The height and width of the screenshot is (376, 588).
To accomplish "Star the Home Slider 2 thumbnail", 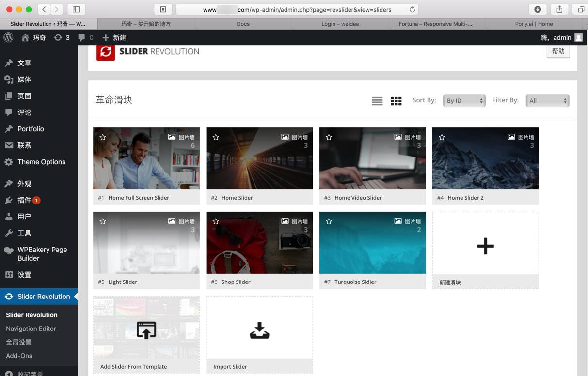I will point(442,137).
